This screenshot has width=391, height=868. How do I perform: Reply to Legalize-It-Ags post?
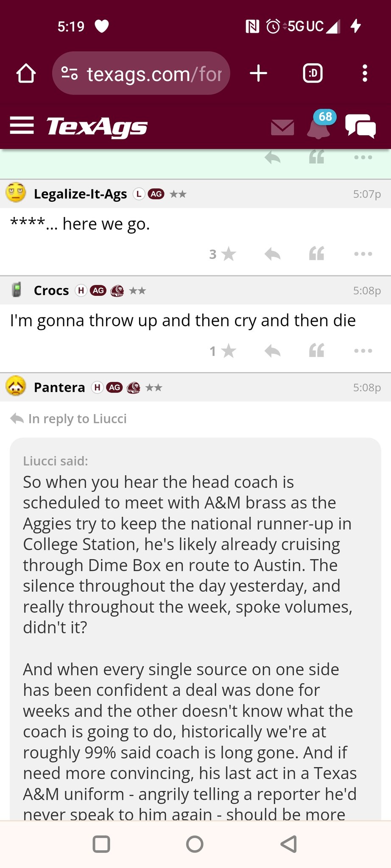[x=272, y=254]
